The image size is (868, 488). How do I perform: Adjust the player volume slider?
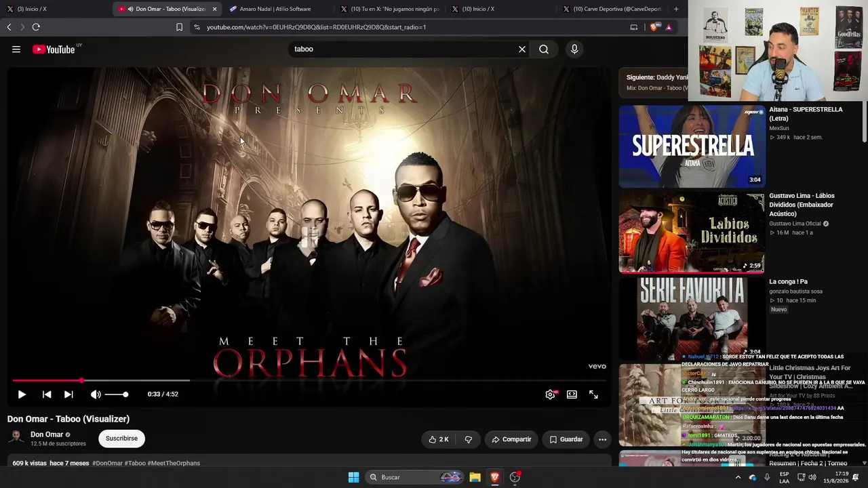click(x=116, y=394)
